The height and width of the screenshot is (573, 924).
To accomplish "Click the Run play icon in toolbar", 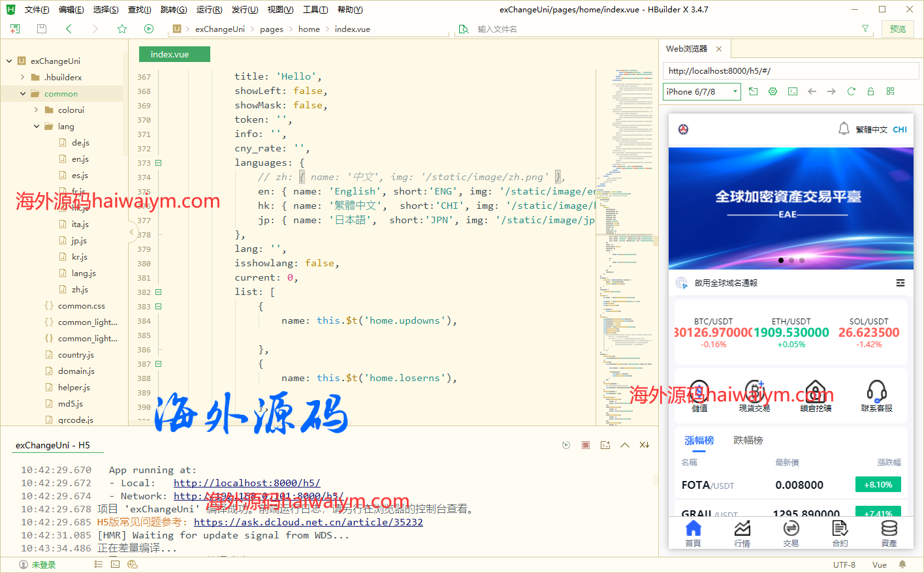I will tap(149, 29).
